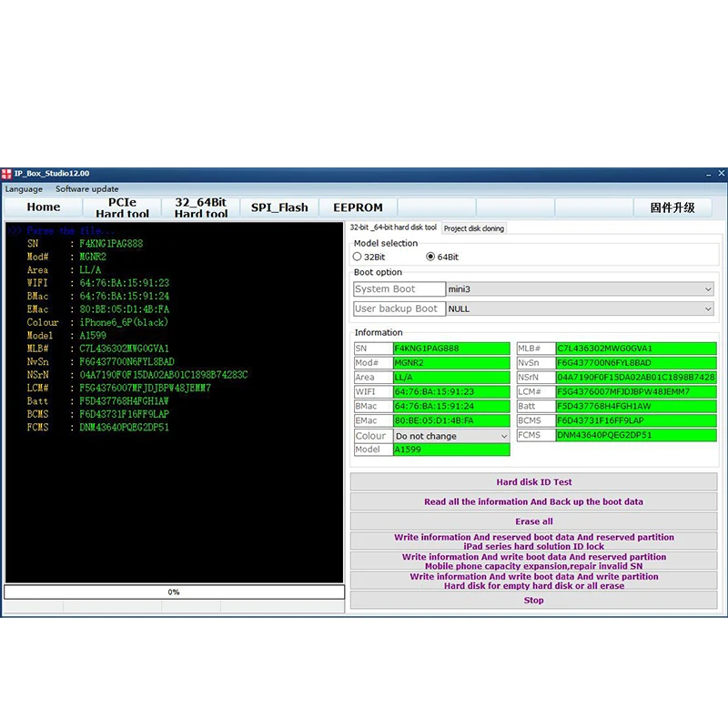Click the BCMS field F6D43731F16FF9LAP
Viewport: 728px width, 728px height.
(636, 420)
